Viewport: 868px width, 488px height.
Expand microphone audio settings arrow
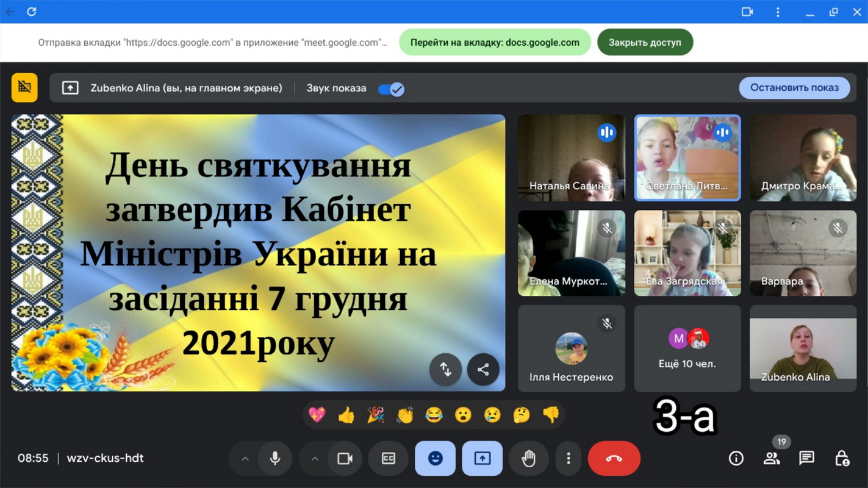pyautogui.click(x=245, y=458)
